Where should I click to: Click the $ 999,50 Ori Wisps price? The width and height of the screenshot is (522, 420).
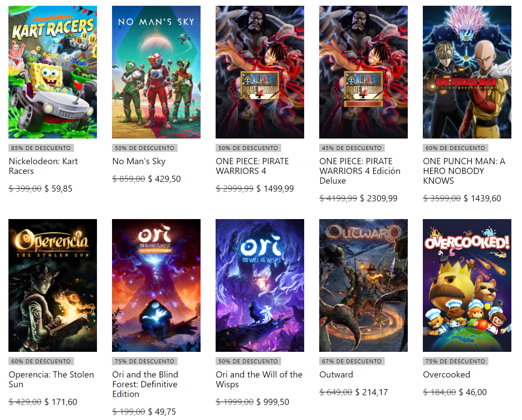273,402
